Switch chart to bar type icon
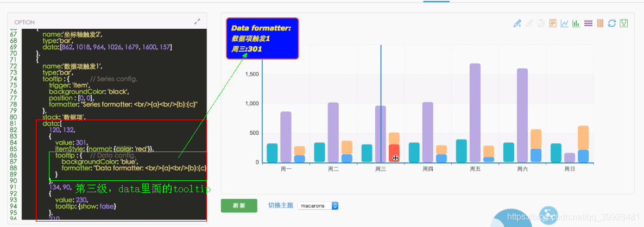This screenshot has height=227, width=644. tap(576, 23)
